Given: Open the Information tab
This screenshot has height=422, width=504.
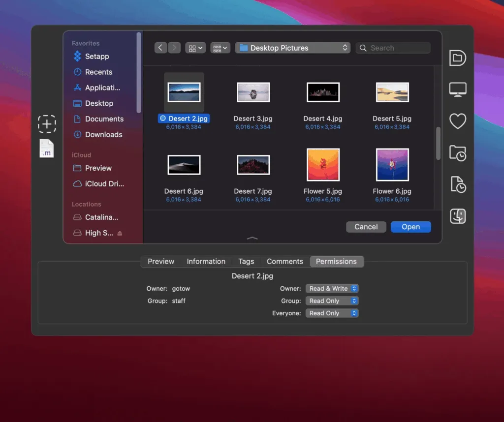Looking at the screenshot, I should click(x=206, y=261).
